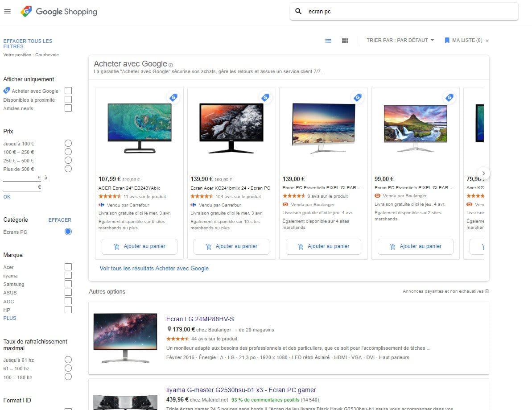Click Effacer tous les filtres

[x=28, y=43]
